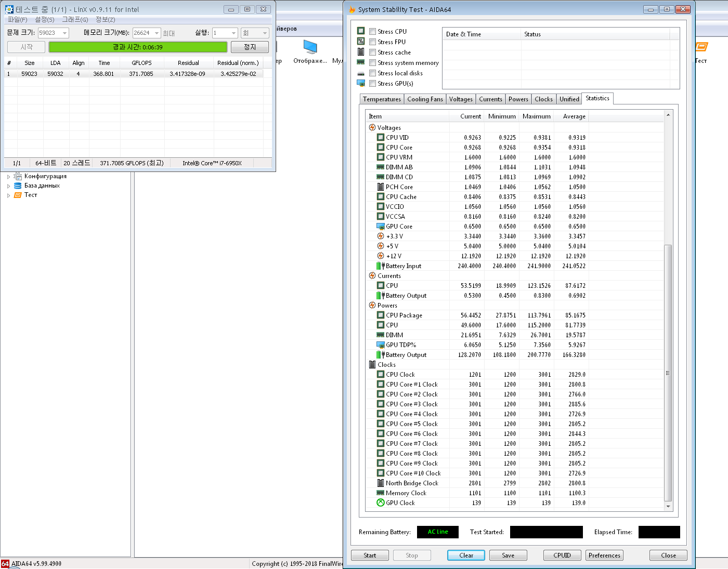Click the Stress GPU(s) monitor icon
728x569 pixels.
(x=361, y=83)
